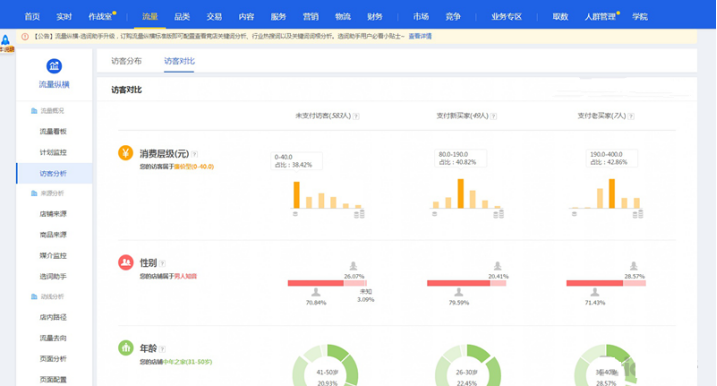Click the help icon beside 年龄
Screen dimensions: 717x386
click(x=162, y=349)
